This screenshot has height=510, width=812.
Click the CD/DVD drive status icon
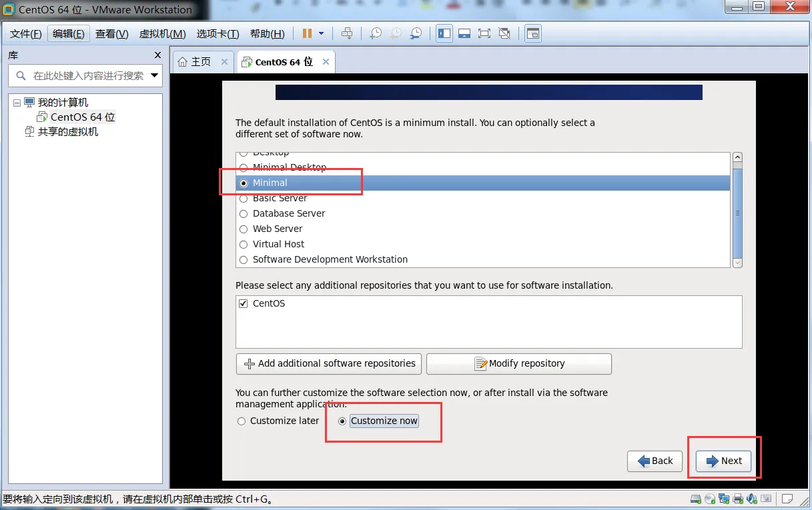tap(710, 499)
